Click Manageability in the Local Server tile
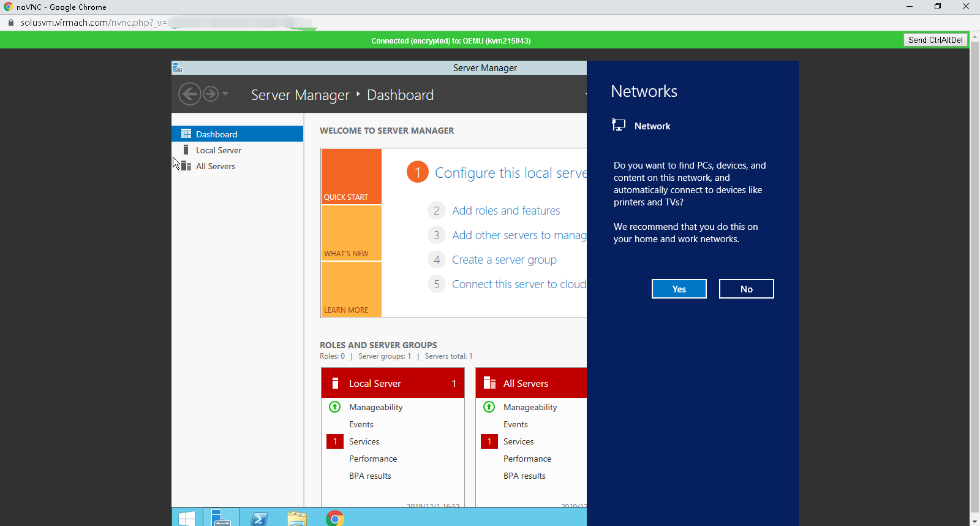980x526 pixels. tap(376, 407)
